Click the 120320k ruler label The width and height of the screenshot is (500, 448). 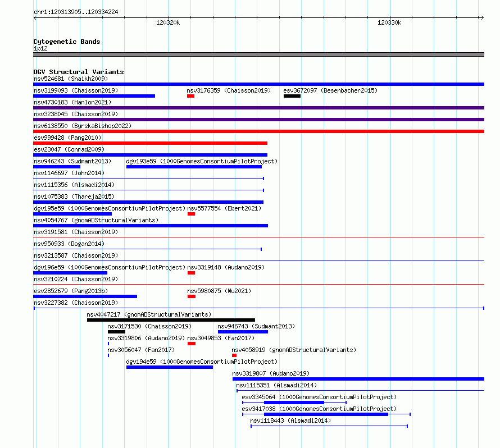point(168,22)
